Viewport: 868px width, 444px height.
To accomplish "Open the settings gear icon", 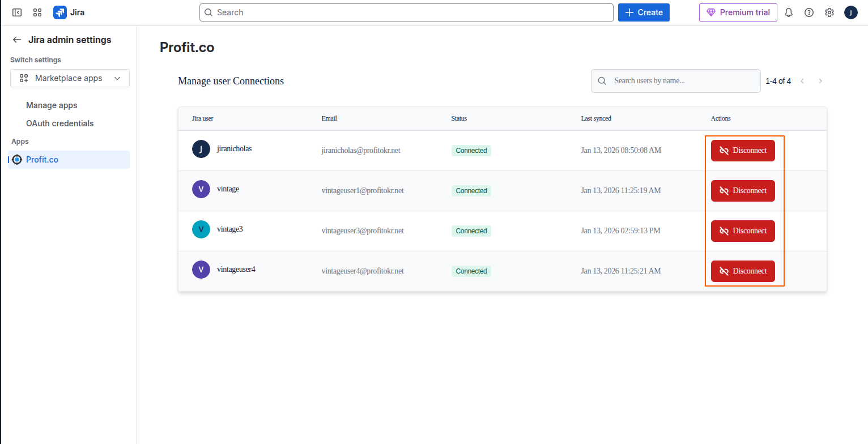I will (829, 12).
